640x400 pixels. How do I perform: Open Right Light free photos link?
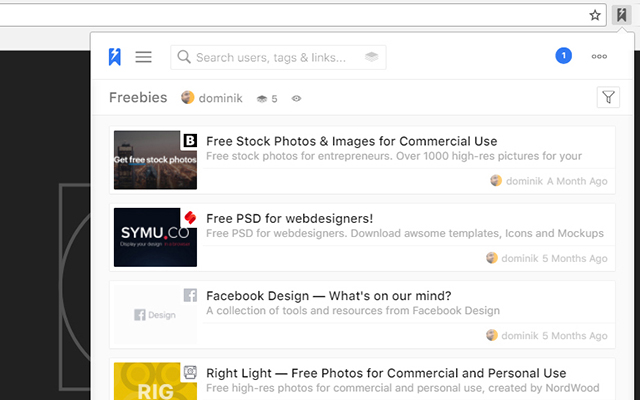click(x=385, y=373)
